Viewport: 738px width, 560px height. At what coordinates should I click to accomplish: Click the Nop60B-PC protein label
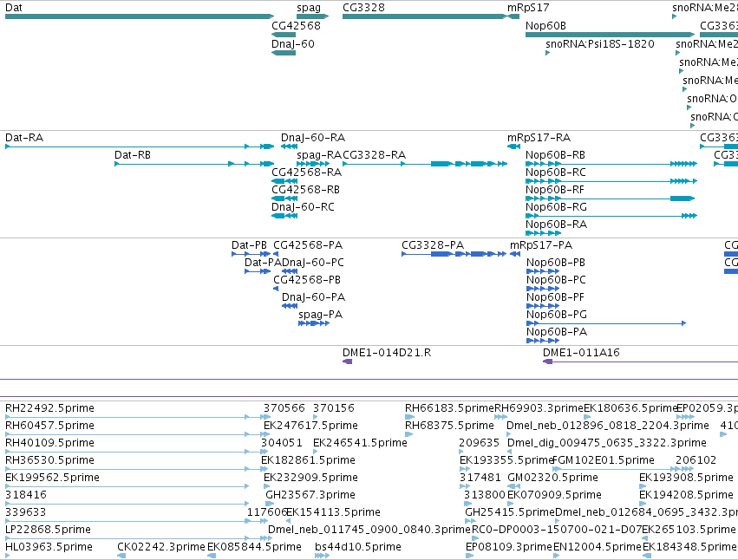(556, 280)
